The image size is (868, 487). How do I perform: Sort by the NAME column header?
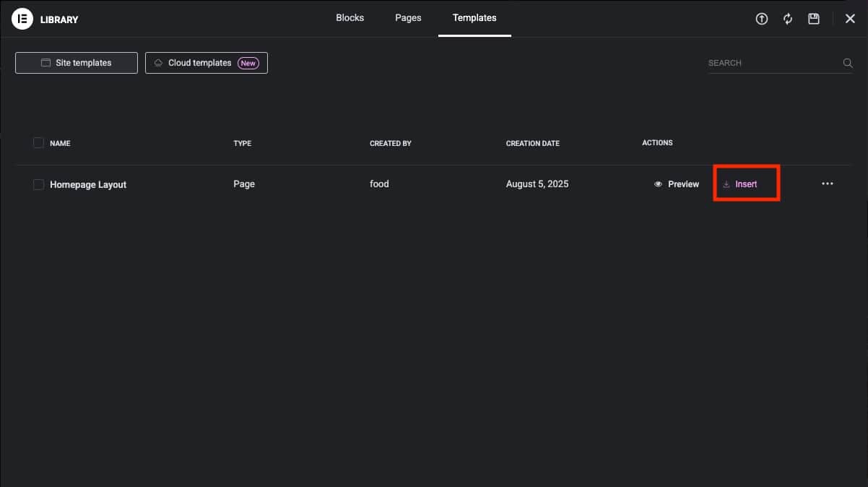(60, 143)
